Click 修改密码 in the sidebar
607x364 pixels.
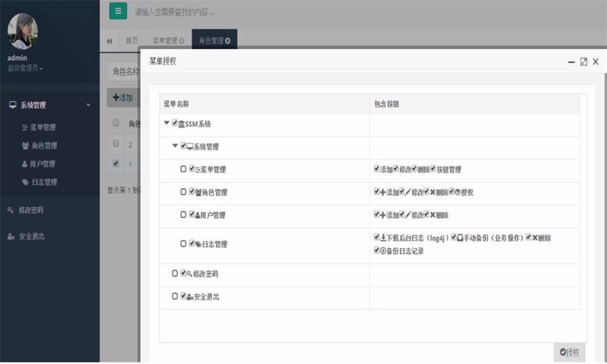31,210
